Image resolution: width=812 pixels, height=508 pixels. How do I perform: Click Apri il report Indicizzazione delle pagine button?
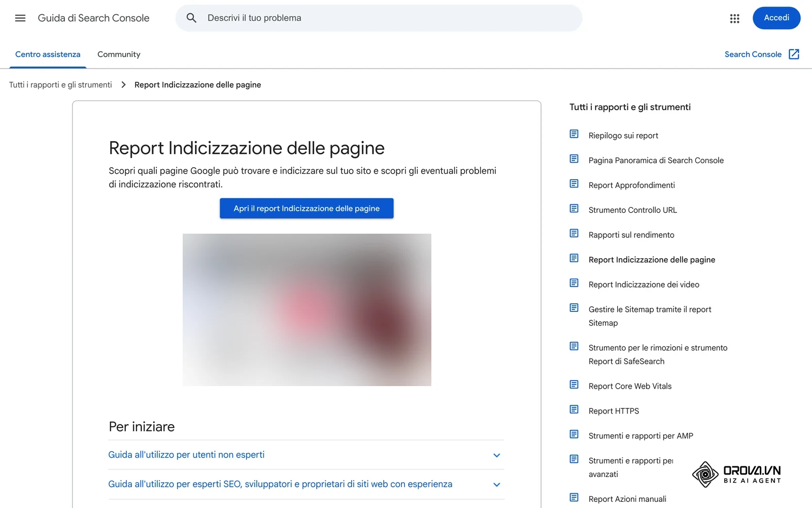pyautogui.click(x=307, y=208)
